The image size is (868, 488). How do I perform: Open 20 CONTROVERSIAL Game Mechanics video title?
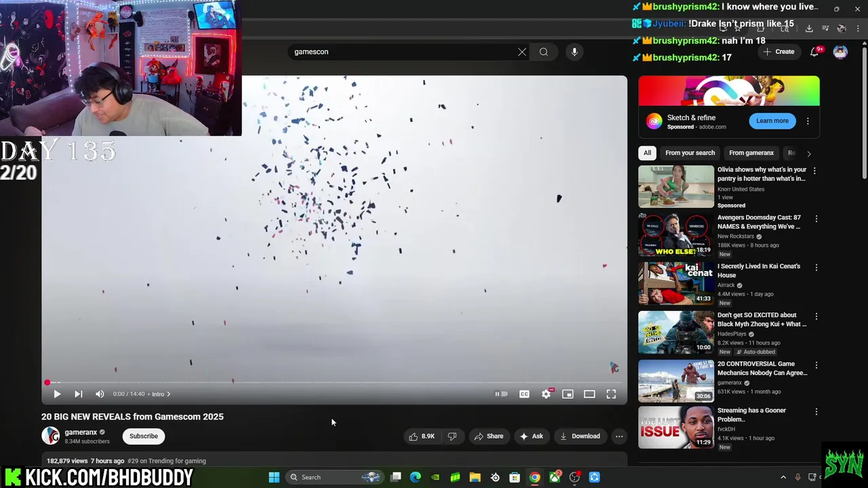click(x=762, y=368)
